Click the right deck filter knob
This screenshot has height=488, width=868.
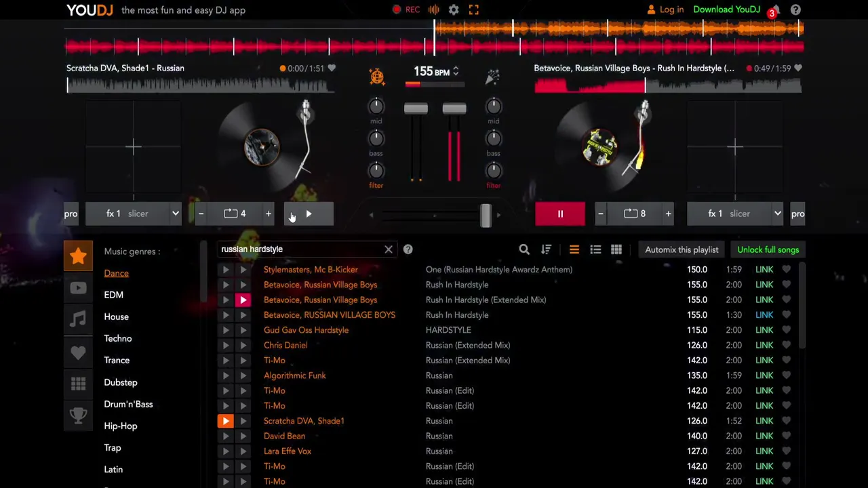click(x=494, y=170)
